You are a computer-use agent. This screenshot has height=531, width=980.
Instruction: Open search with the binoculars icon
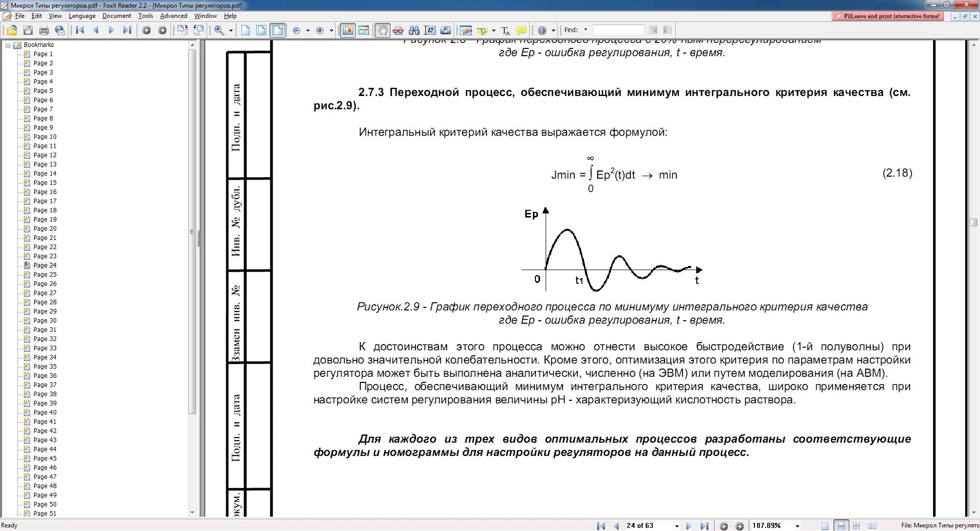(414, 31)
